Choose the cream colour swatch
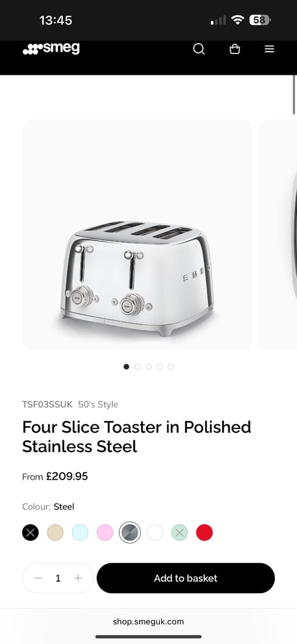Viewport: 297px width, 644px height. pos(55,533)
